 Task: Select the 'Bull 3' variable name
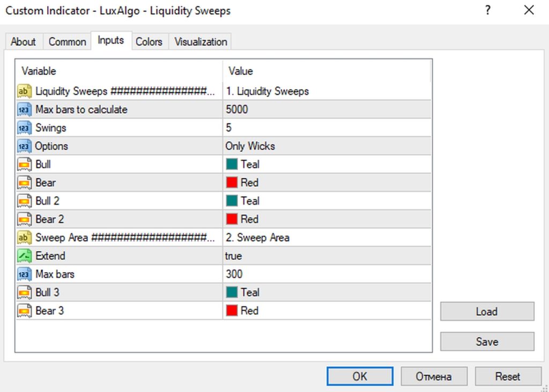coord(48,292)
